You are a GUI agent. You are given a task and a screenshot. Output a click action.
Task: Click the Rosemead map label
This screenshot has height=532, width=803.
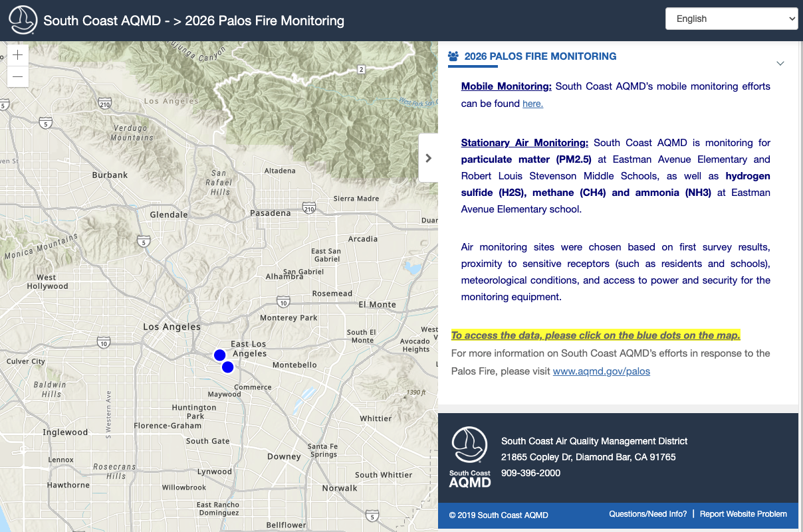point(332,294)
